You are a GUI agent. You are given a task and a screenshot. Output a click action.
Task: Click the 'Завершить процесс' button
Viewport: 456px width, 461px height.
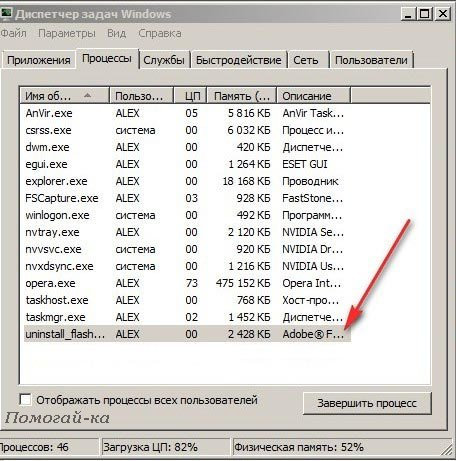(x=367, y=403)
